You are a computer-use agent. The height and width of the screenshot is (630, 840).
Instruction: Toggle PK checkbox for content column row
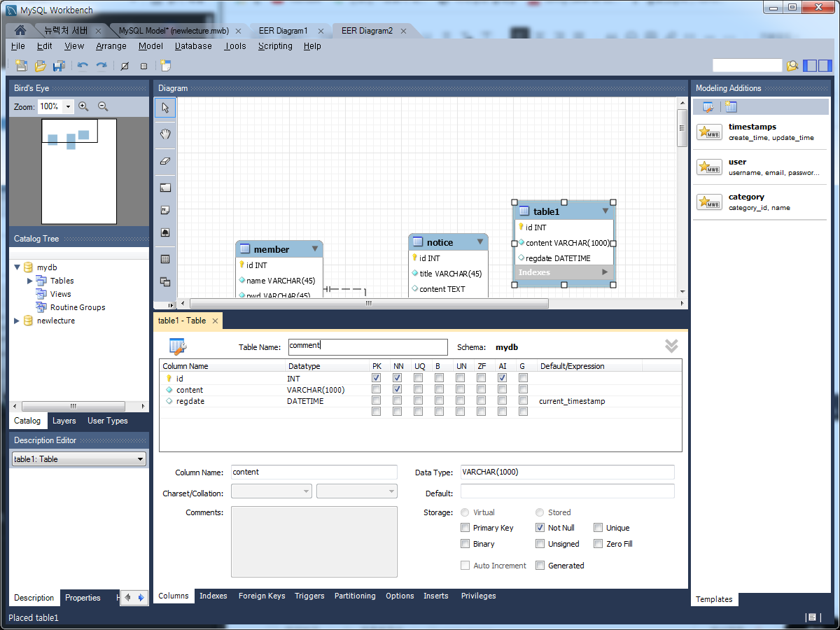[377, 389]
